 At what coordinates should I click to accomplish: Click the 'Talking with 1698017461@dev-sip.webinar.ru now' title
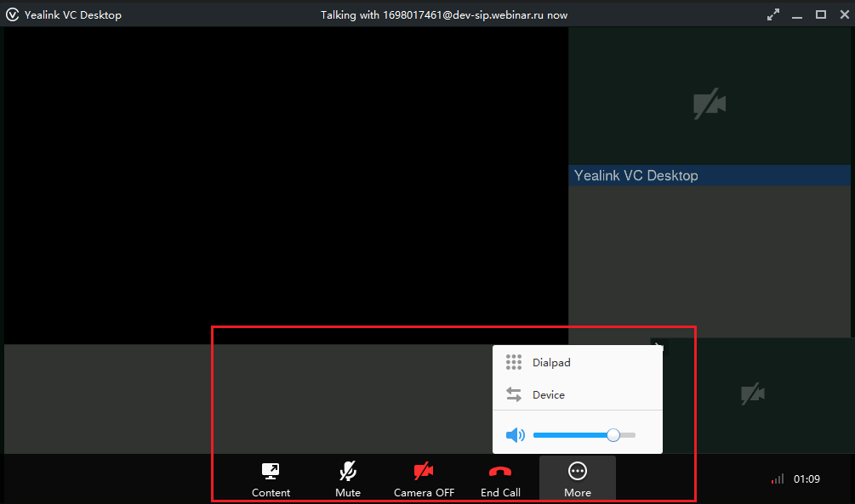click(444, 14)
